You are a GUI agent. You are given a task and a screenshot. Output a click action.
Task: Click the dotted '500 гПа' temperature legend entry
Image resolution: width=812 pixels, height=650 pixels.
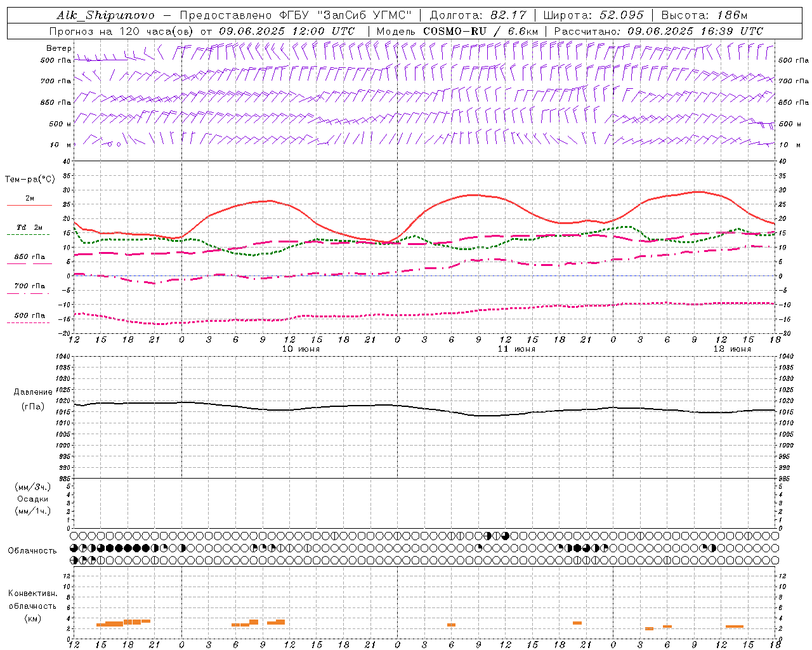(x=29, y=315)
